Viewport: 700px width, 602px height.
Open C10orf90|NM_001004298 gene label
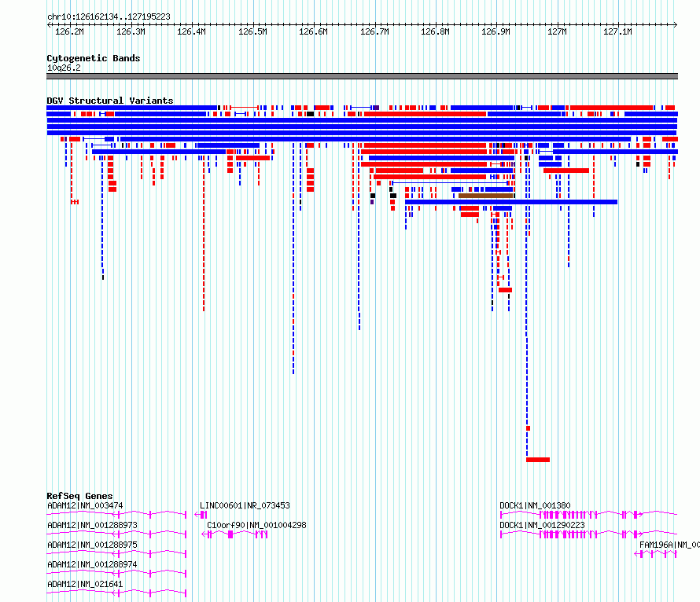click(x=256, y=525)
